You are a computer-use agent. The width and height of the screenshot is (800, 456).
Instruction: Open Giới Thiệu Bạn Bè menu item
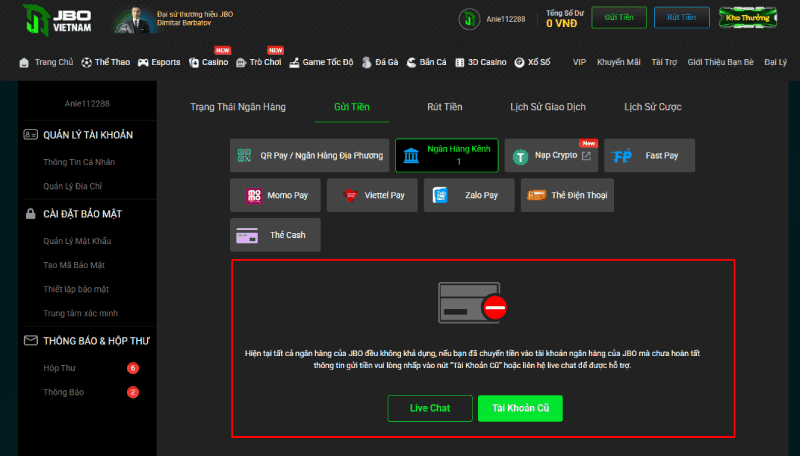click(x=720, y=62)
